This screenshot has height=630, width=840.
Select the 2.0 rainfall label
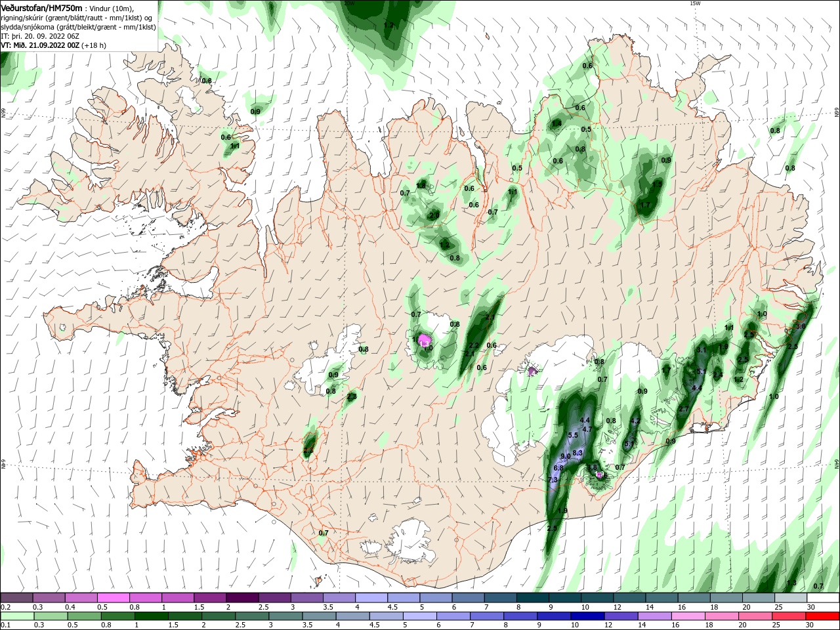coord(434,215)
